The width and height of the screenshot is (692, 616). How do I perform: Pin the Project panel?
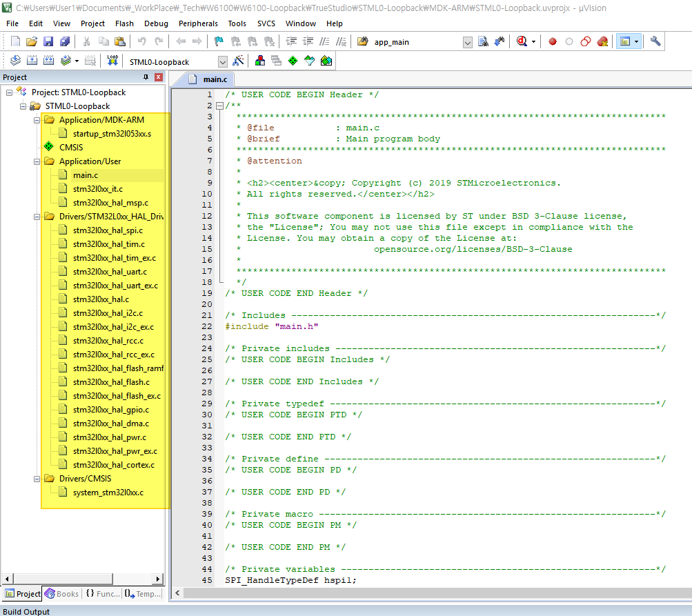point(146,77)
